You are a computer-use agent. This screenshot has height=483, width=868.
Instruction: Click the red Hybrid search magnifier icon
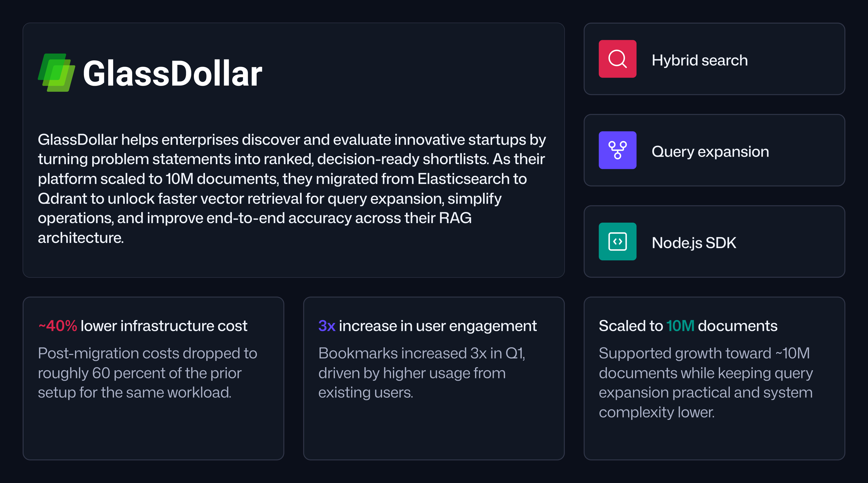pyautogui.click(x=617, y=59)
